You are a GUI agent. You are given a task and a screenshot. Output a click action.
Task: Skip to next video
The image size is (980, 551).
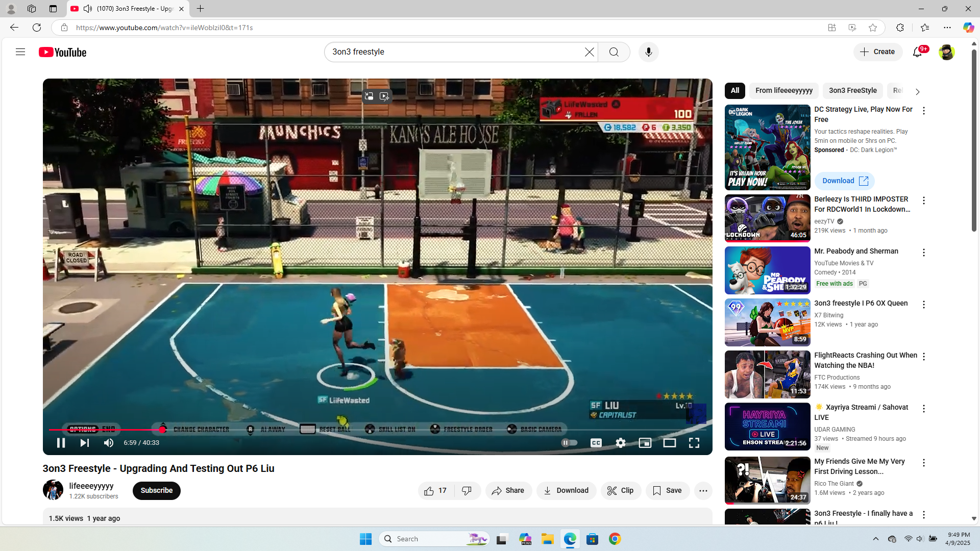click(x=85, y=443)
